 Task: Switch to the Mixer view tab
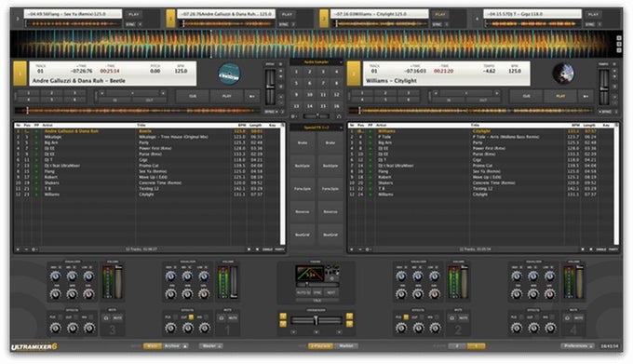coord(153,346)
